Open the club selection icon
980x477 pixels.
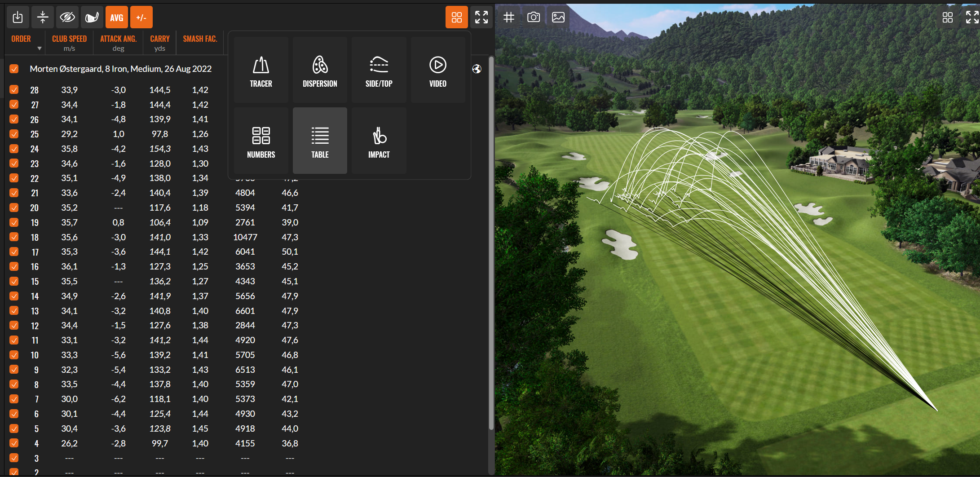point(91,17)
